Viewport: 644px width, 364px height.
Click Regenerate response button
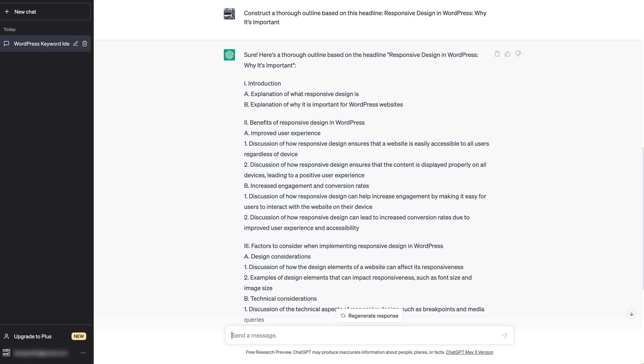point(370,316)
